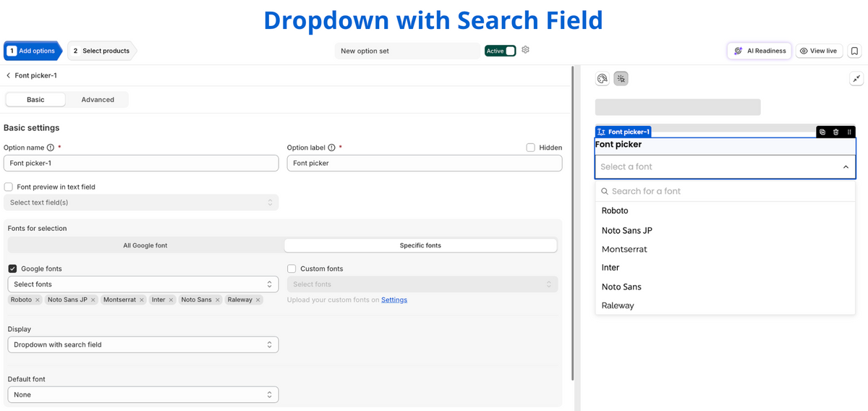
Task: Click the New option set name field
Action: 408,51
